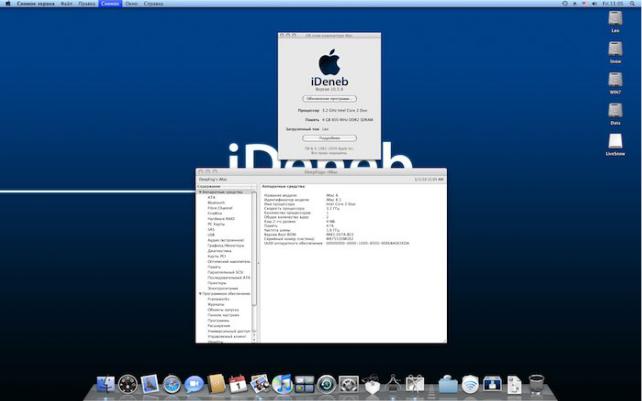Screen dimensions: 642x401
Task: Open Time Machine from the Dock
Action: coord(326,384)
